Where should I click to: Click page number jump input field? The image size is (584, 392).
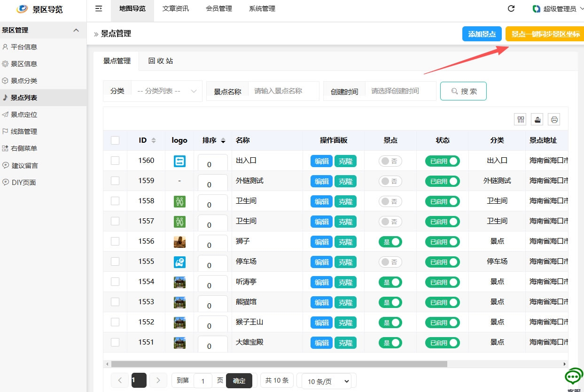tap(203, 381)
